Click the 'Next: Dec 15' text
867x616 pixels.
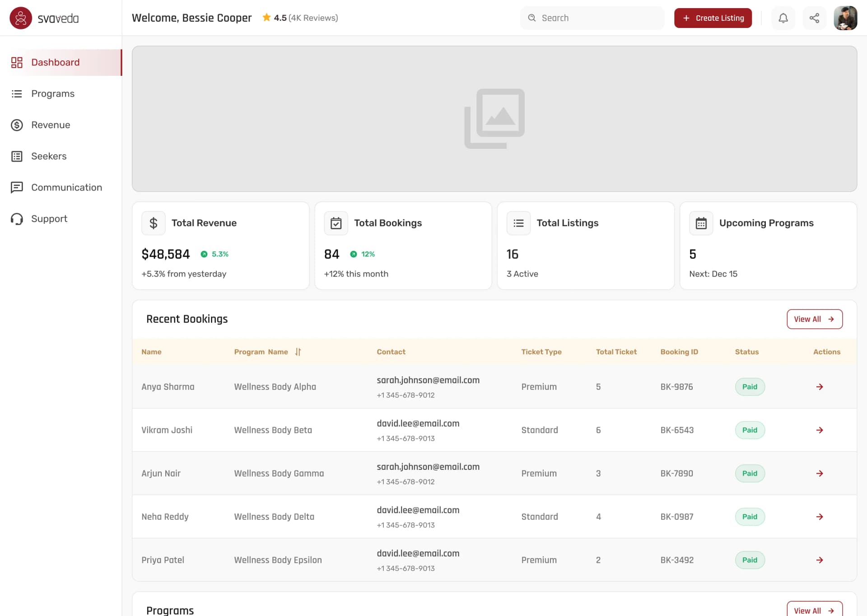coord(713,274)
